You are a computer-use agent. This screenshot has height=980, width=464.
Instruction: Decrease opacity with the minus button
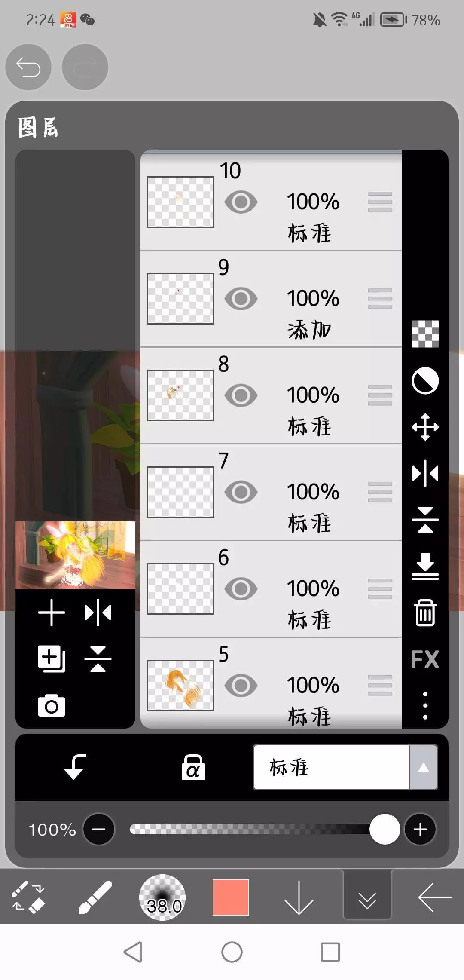point(99,829)
